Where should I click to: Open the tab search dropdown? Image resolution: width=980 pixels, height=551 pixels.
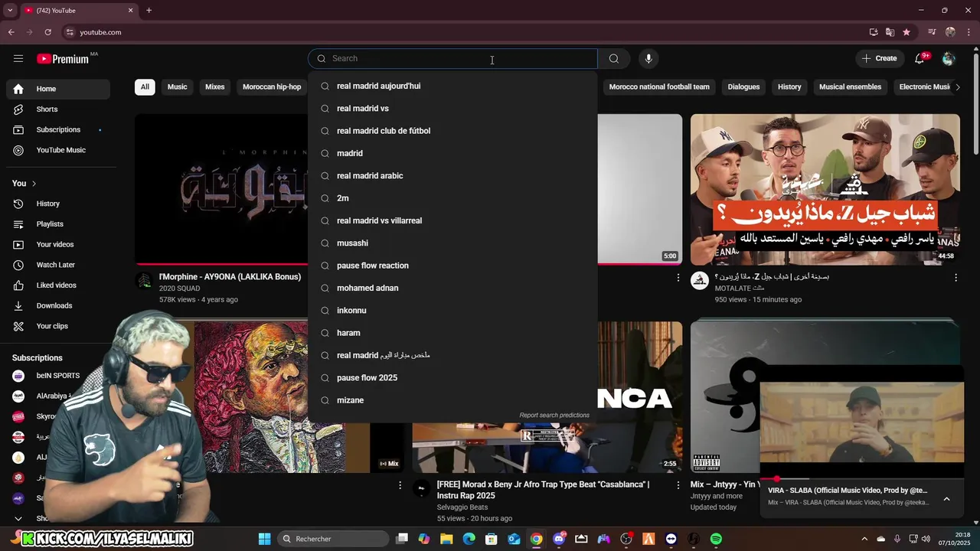tap(10, 10)
